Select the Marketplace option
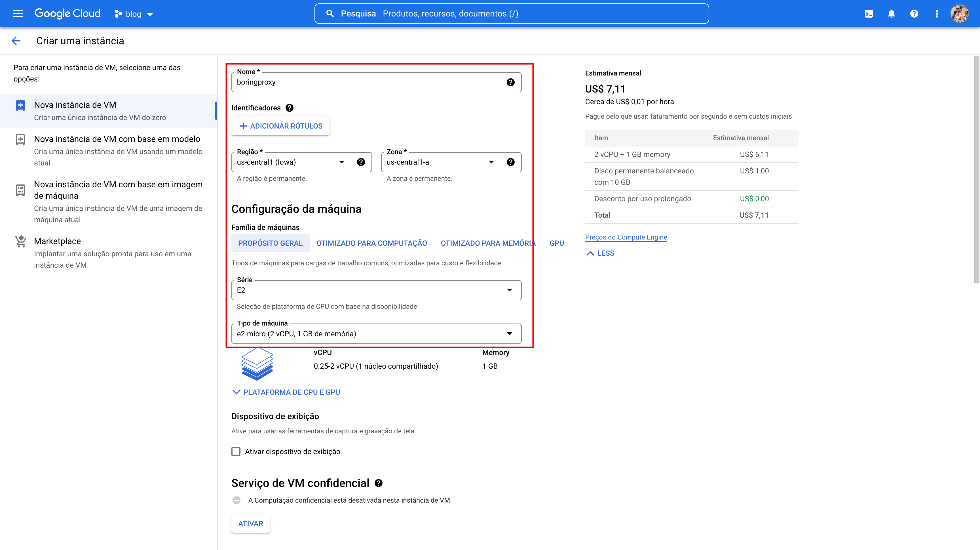 [x=108, y=253]
